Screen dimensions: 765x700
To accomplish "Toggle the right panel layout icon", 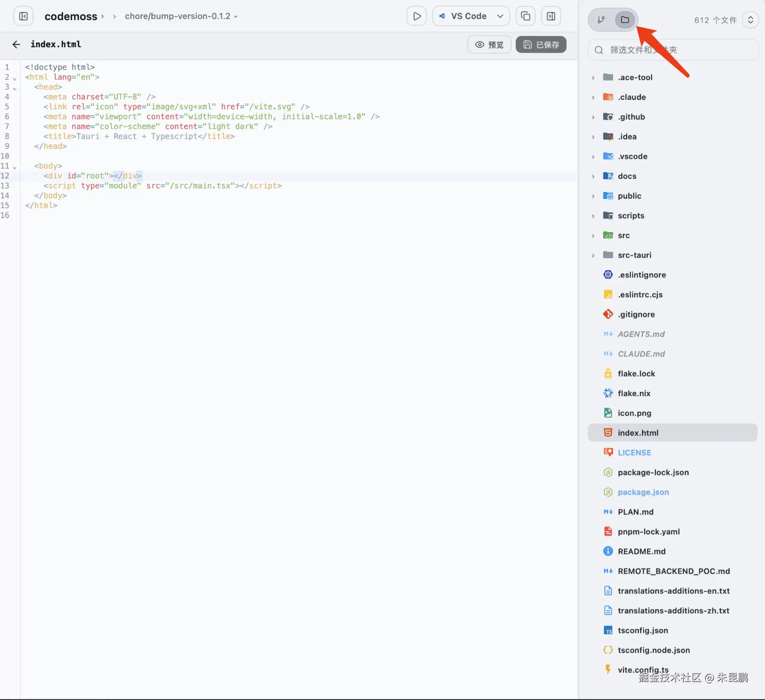I will coord(551,16).
